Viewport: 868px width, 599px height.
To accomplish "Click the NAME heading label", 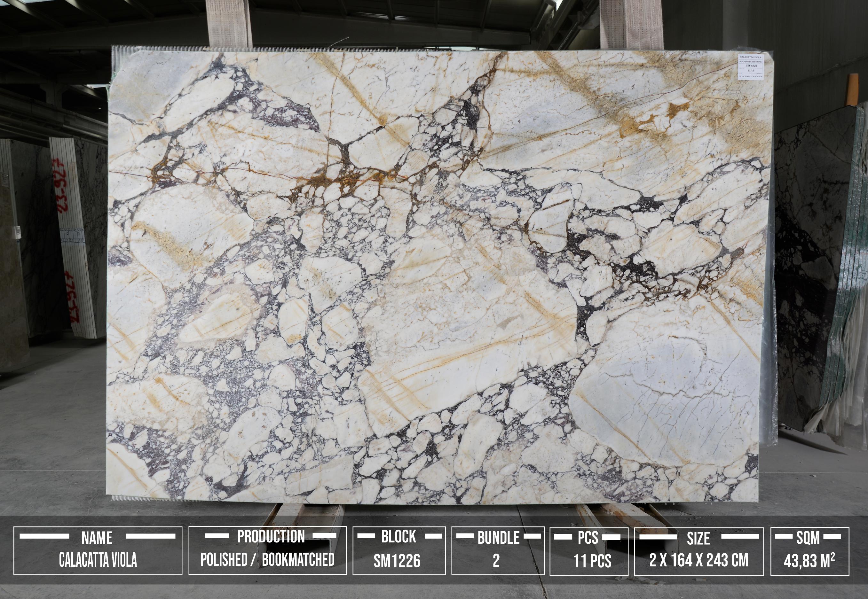I will [97, 538].
